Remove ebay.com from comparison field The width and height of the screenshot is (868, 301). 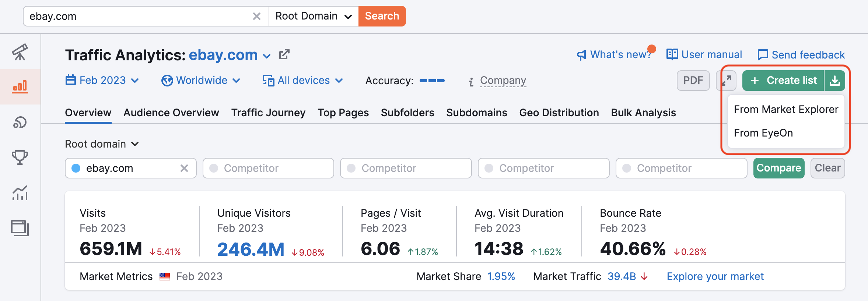[x=184, y=168]
